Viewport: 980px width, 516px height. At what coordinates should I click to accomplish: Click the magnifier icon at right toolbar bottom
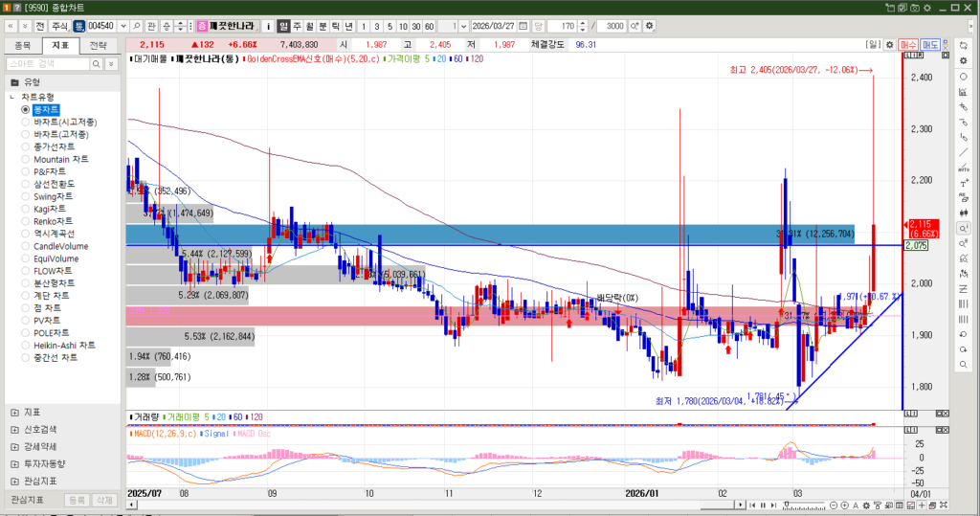963,365
